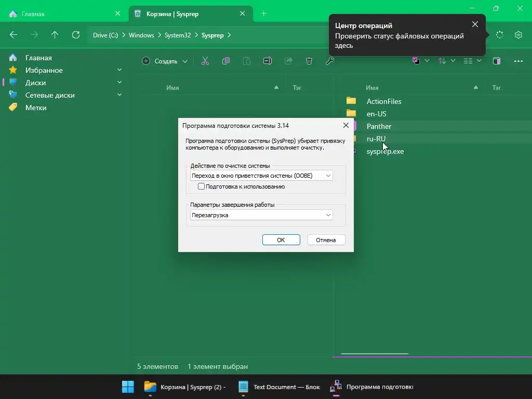This screenshot has width=532, height=399.
Task: Expand Диски section in sidebar
Action: 119,83
